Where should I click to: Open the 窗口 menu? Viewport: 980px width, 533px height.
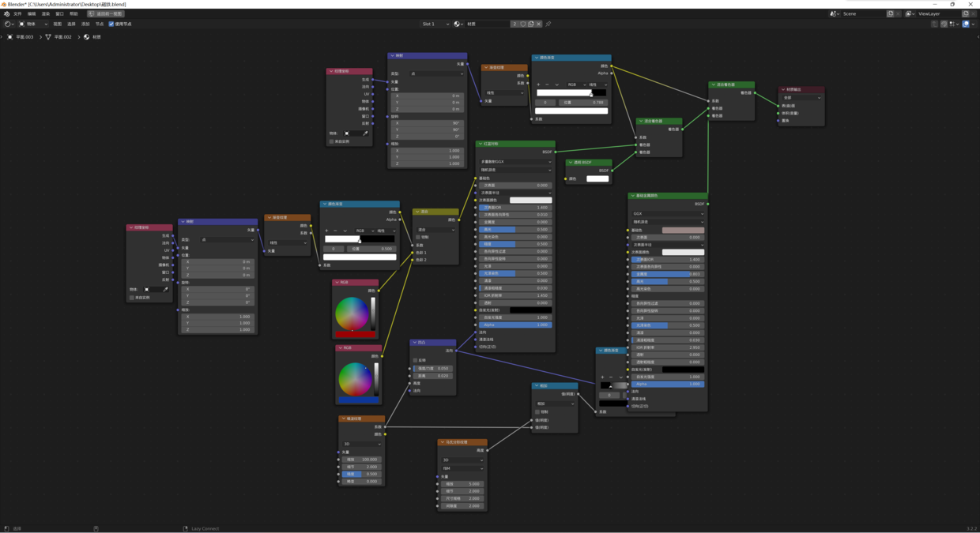click(59, 13)
